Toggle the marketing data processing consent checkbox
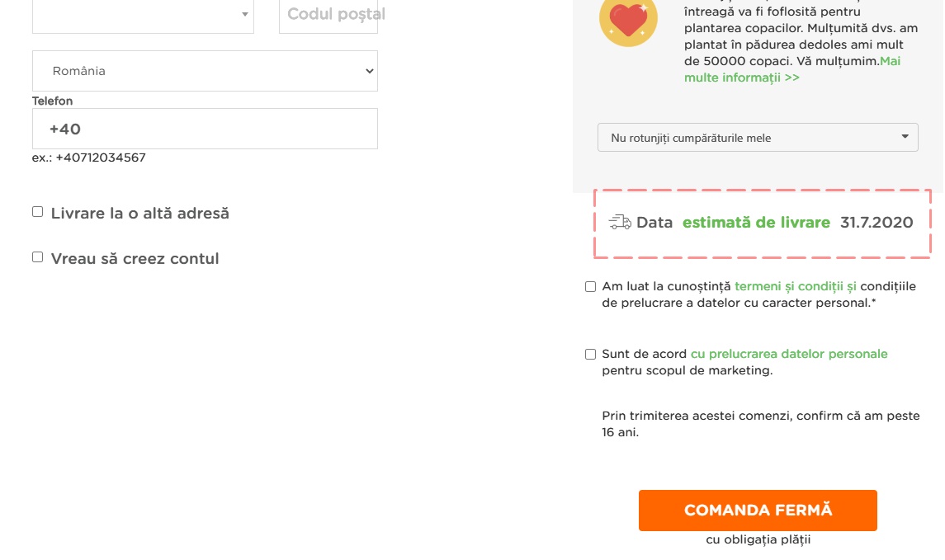Viewport: 945px width, 560px height. (590, 355)
